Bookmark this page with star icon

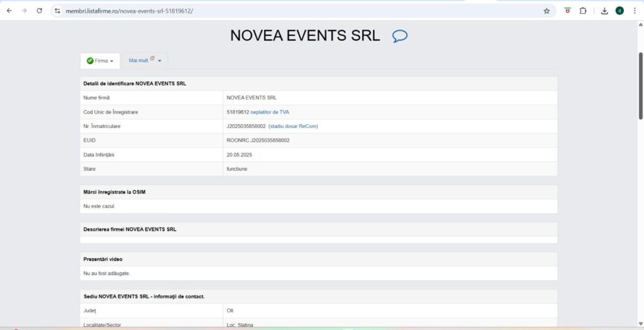click(x=547, y=11)
